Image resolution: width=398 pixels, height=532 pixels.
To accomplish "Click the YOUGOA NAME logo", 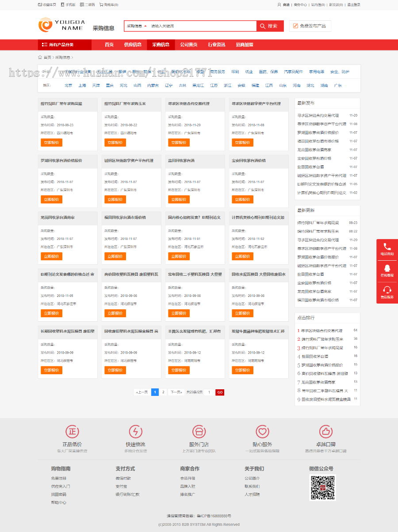I will point(62,25).
